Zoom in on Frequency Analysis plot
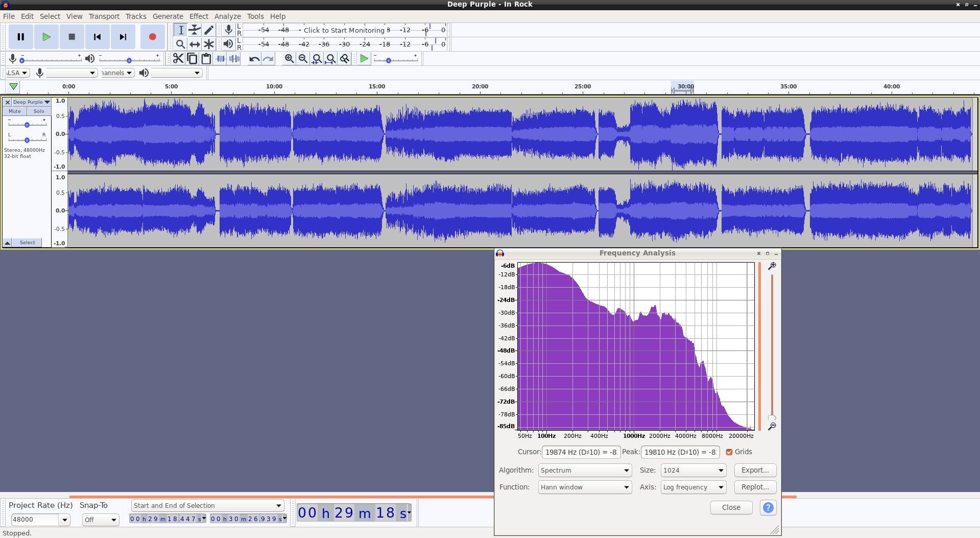Screen dimensions: 980x538 772,266
